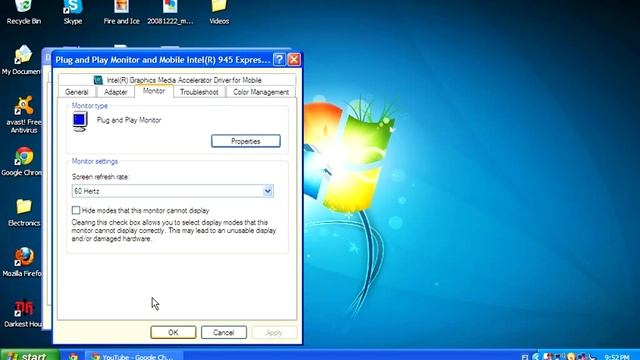The width and height of the screenshot is (640, 360).
Task: Click the OK button
Action: (x=173, y=332)
